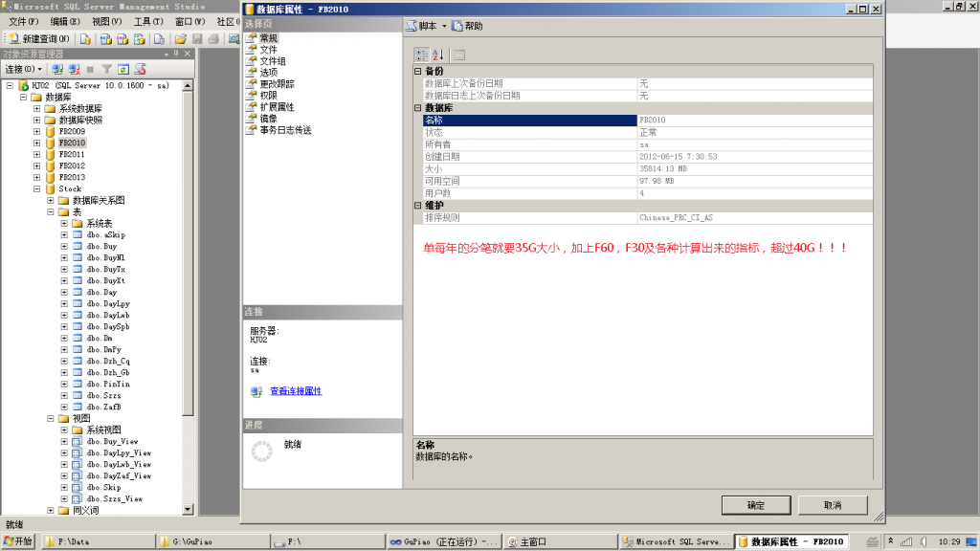Select the 事务日志传送 page

285,130
